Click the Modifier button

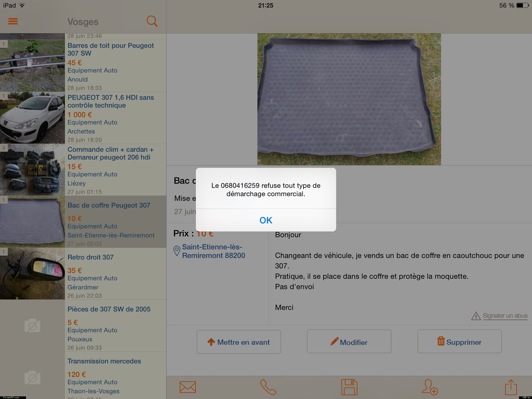tap(349, 342)
